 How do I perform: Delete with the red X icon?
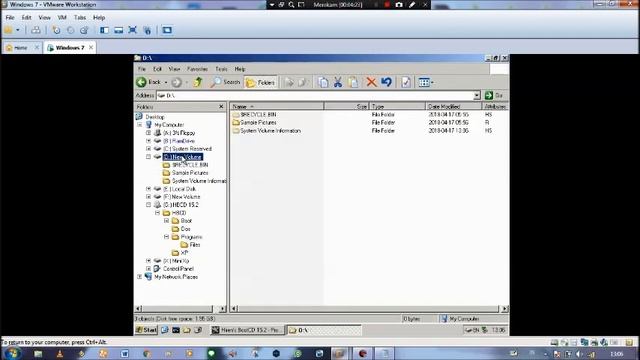point(371,82)
